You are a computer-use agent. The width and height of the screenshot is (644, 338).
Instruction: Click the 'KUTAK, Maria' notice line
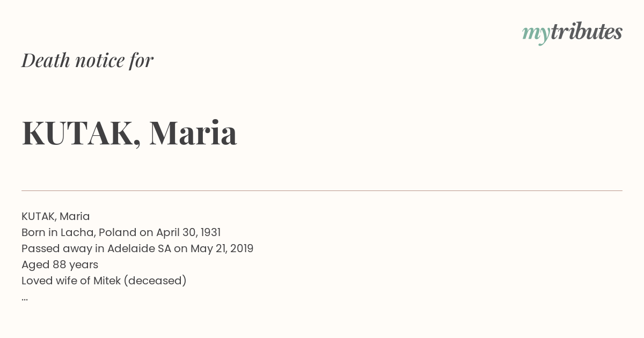click(56, 216)
